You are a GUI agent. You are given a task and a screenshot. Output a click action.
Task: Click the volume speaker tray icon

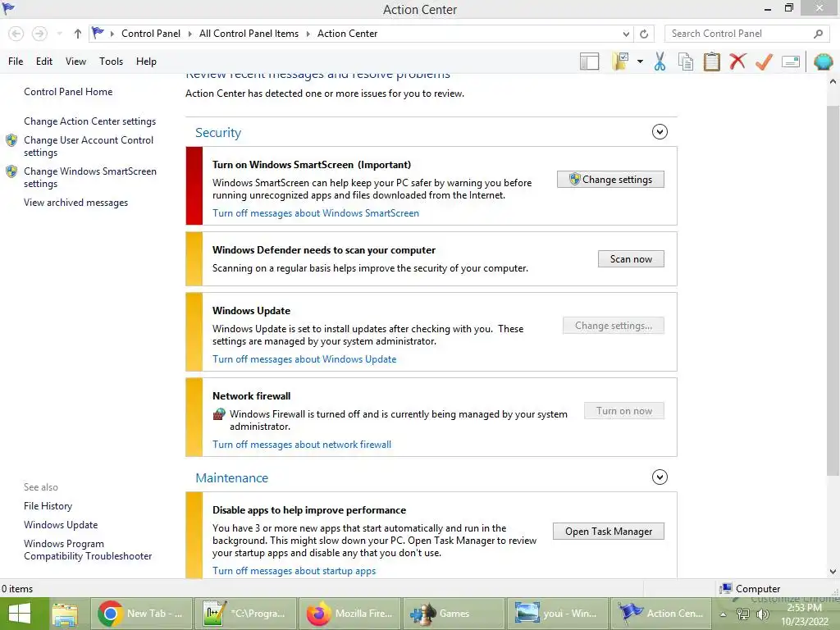click(762, 614)
